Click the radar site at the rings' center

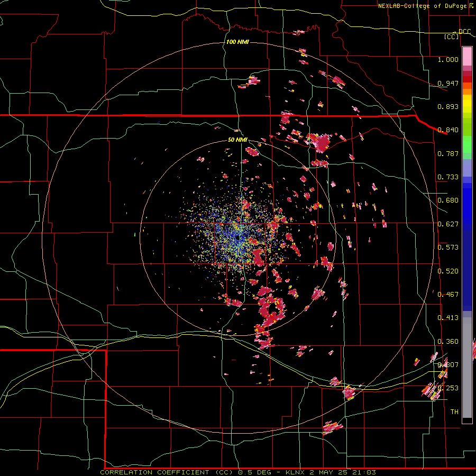[x=238, y=237]
